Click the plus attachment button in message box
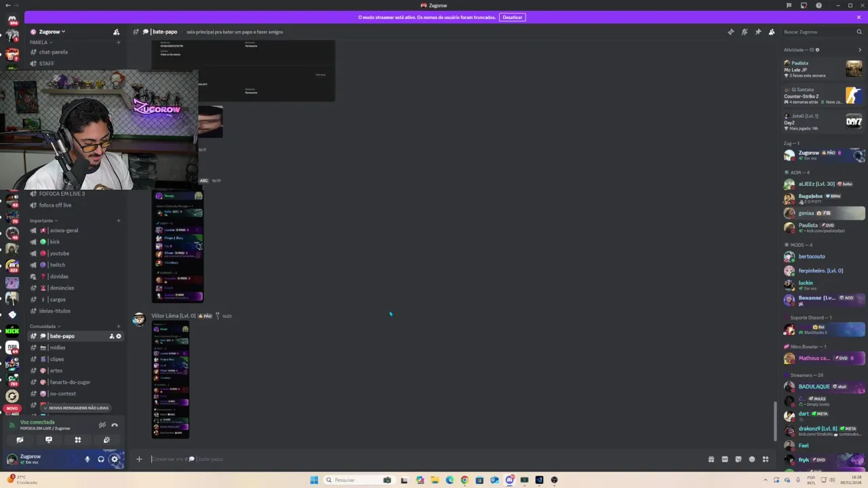 click(139, 459)
